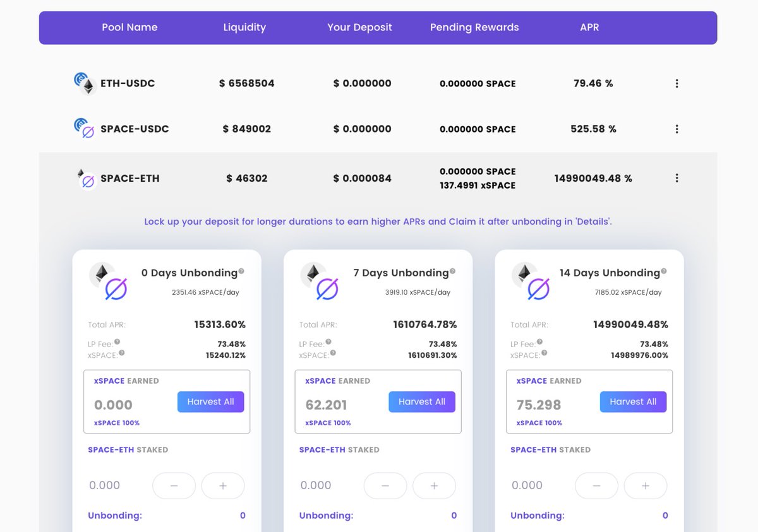Click LP Fee help icon in 14 Days card

(x=539, y=342)
